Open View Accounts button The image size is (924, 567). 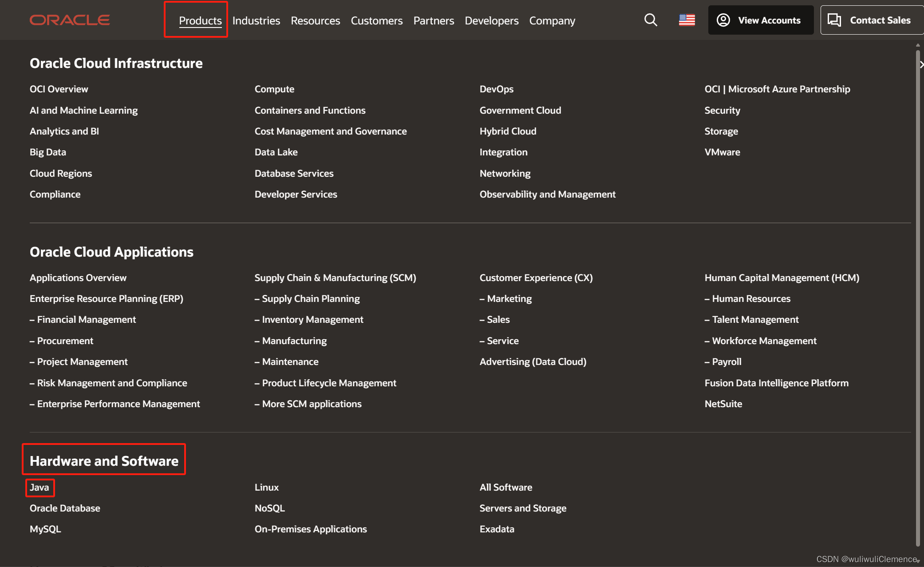(761, 20)
